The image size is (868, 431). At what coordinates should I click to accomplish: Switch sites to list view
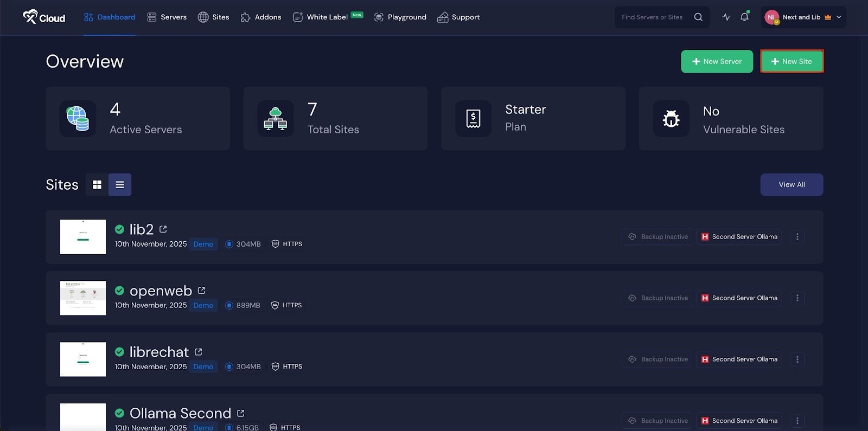point(120,185)
